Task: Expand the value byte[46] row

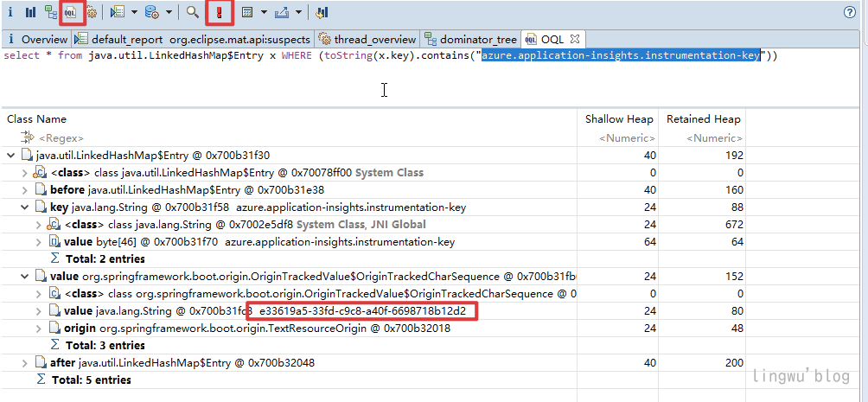Action: click(x=39, y=242)
